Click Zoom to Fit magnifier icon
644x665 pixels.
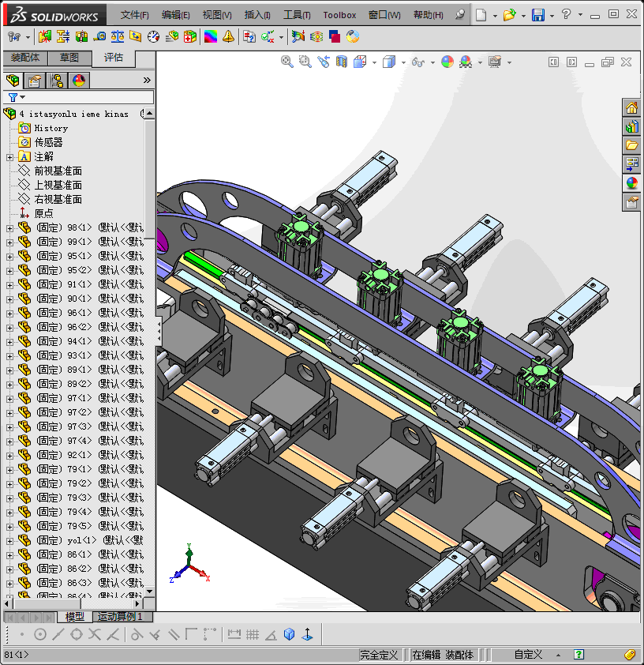coord(287,62)
